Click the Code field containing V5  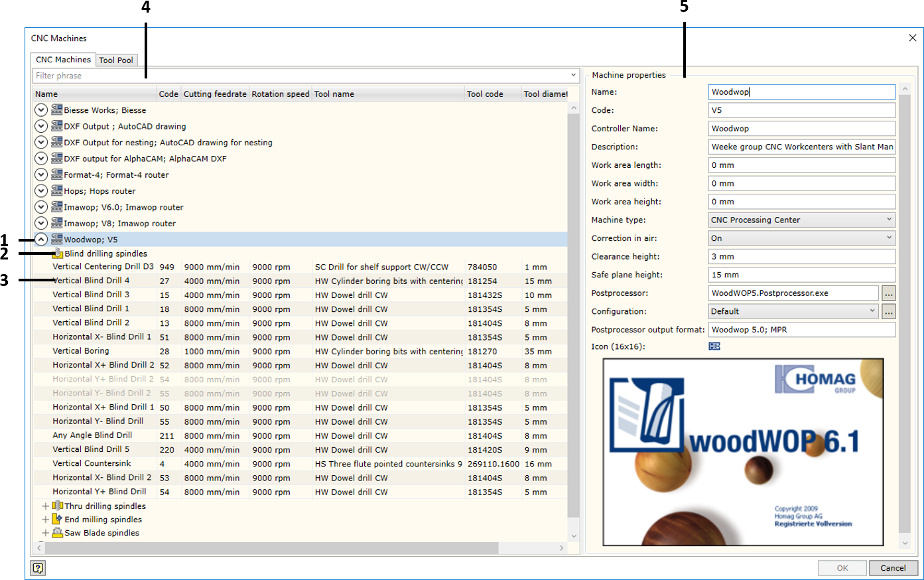pos(801,110)
